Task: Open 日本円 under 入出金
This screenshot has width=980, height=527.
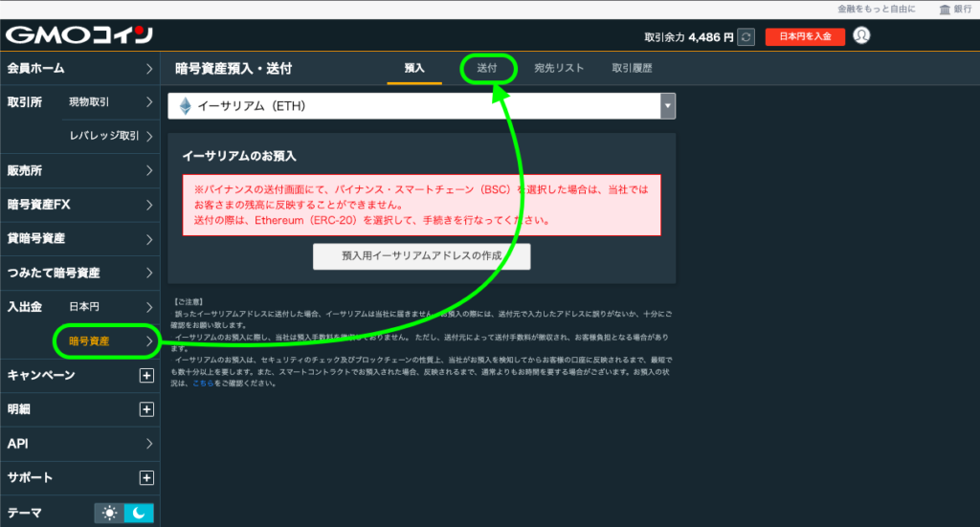Action: point(111,307)
